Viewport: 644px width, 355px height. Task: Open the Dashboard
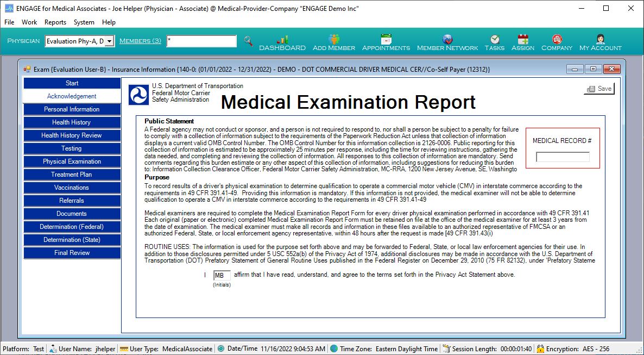click(x=282, y=42)
